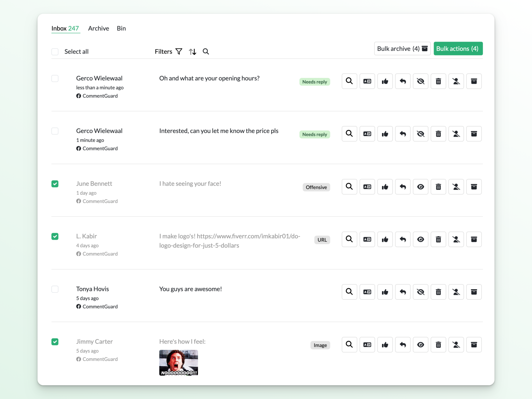
Task: Switch to the Archive tab
Action: [x=98, y=28]
